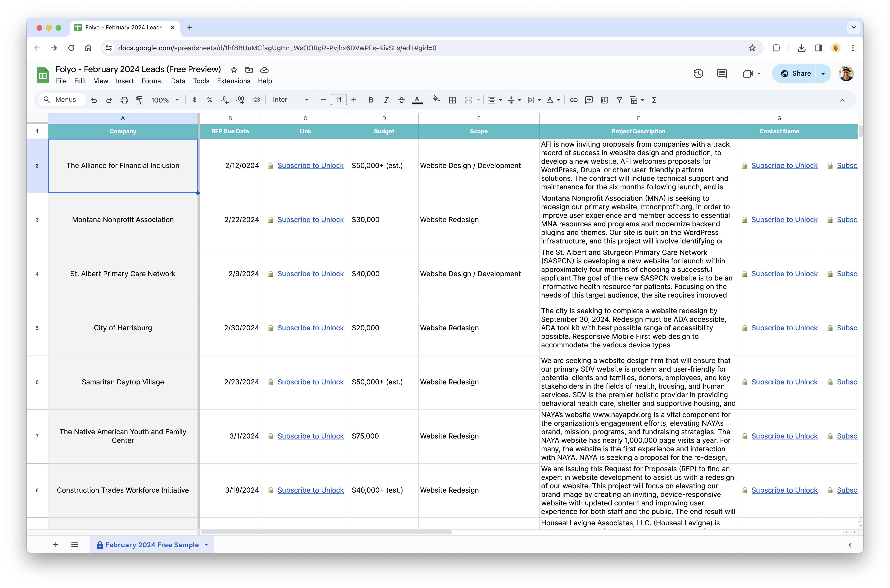
Task: Apply bold formatting
Action: 370,100
